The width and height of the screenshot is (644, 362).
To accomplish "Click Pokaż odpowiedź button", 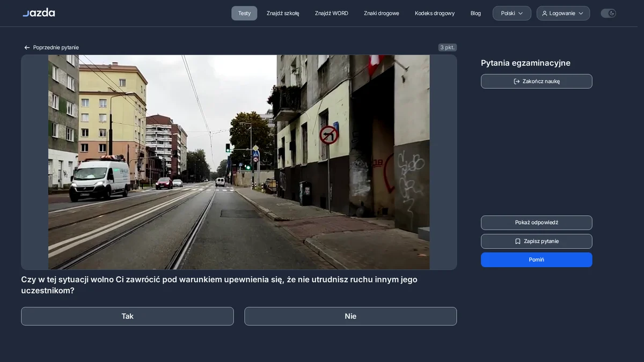I will [x=537, y=223].
